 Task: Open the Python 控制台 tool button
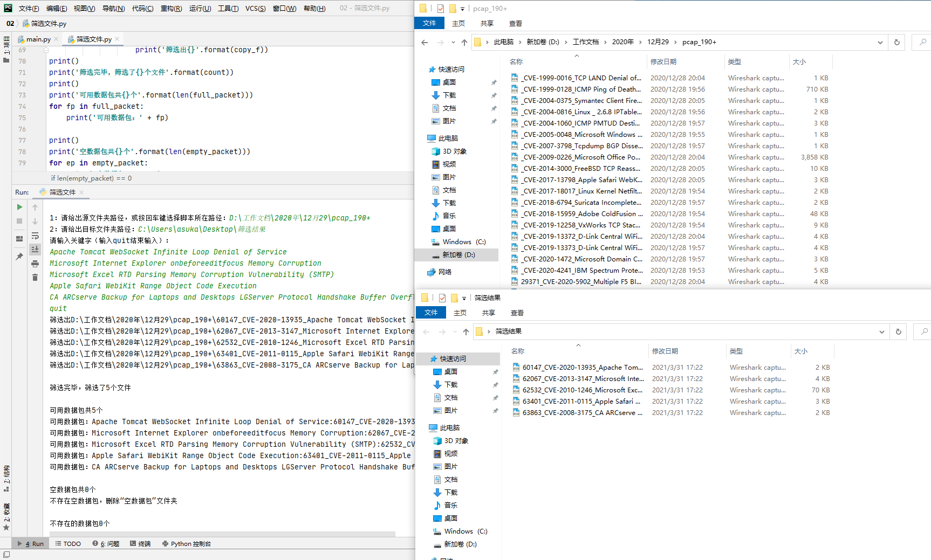tap(186, 544)
